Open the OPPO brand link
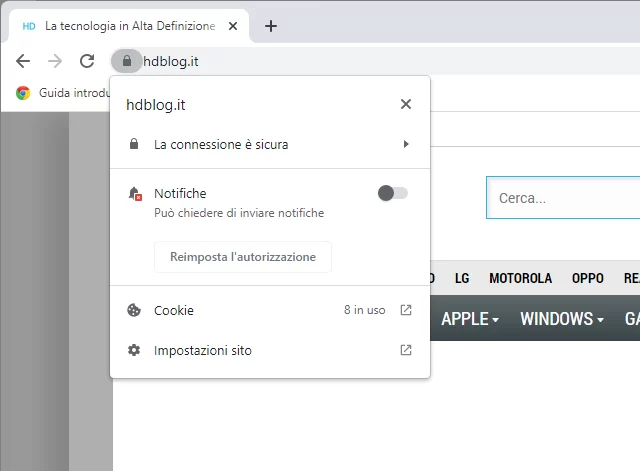640x471 pixels. pos(587,278)
